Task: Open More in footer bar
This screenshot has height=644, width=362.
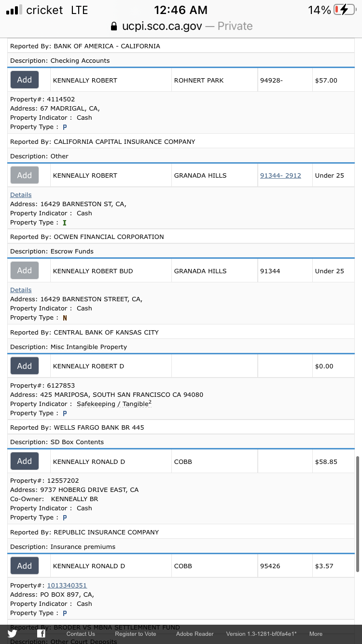Action: click(x=316, y=634)
